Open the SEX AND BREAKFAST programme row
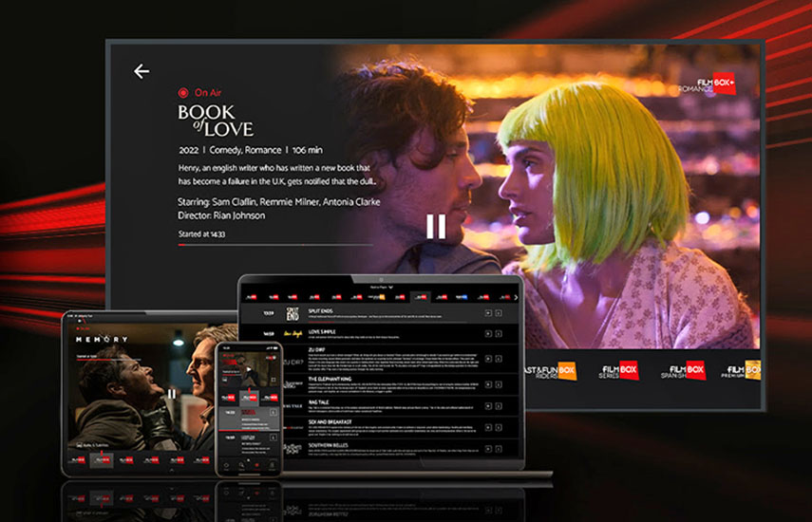 399,427
